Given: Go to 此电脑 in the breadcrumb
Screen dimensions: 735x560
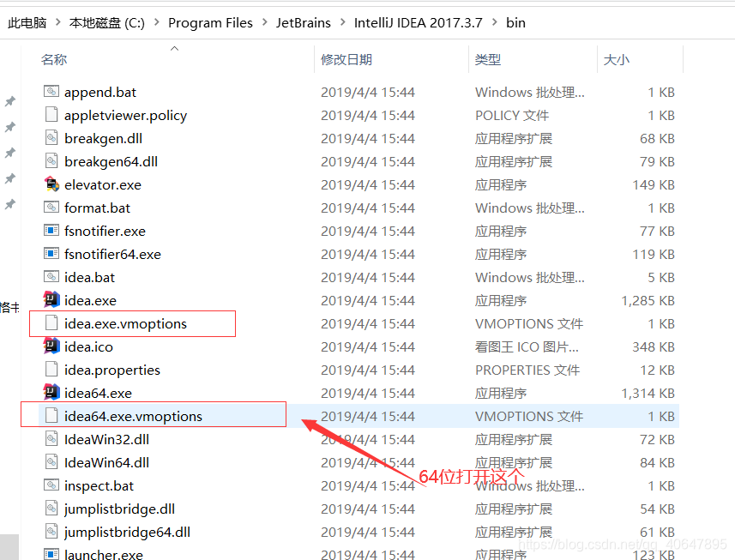Looking at the screenshot, I should tap(27, 22).
